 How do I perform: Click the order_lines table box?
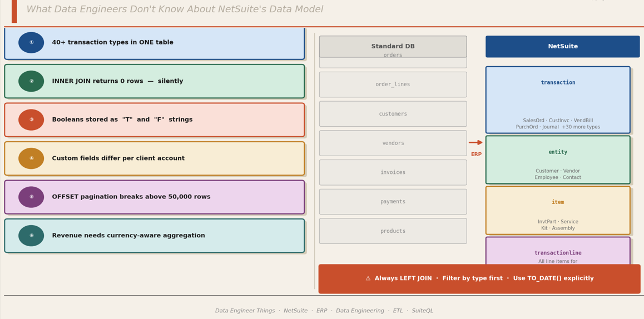click(393, 84)
